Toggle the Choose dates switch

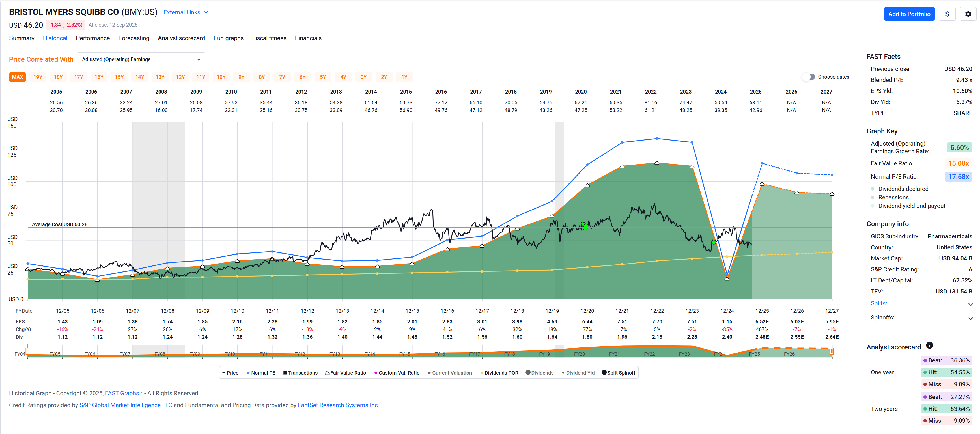tap(808, 77)
